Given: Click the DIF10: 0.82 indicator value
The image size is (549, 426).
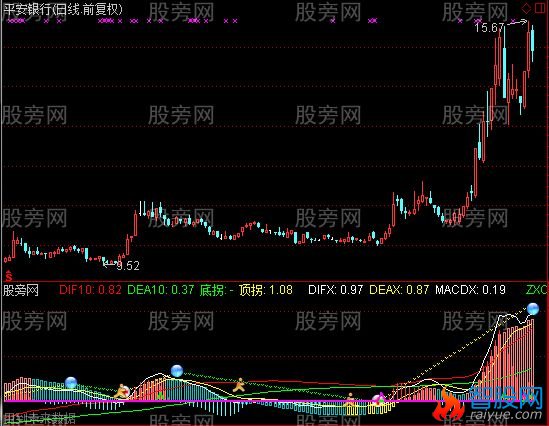Looking at the screenshot, I should point(90,290).
